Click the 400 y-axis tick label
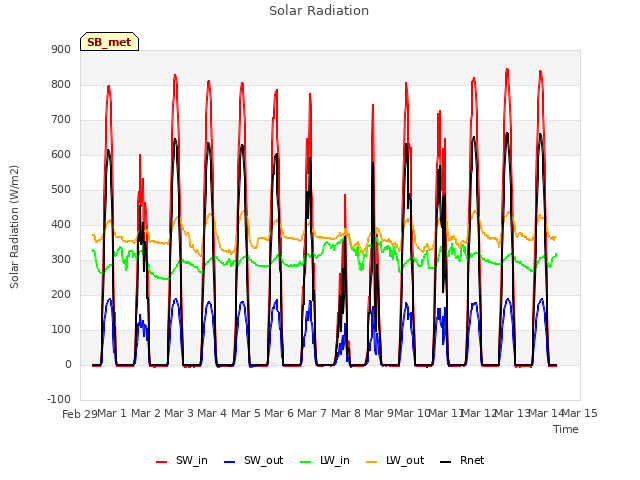The height and width of the screenshot is (480, 640). coord(61,224)
